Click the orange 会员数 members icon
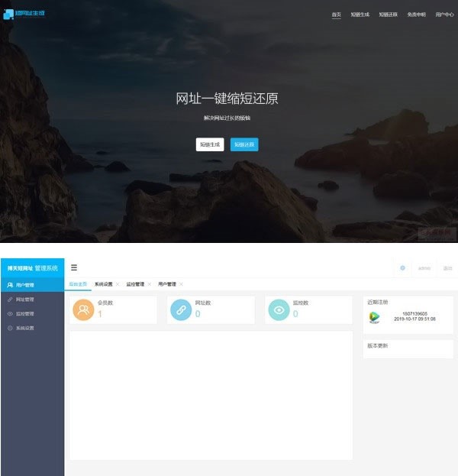458x476 pixels. pyautogui.click(x=83, y=309)
